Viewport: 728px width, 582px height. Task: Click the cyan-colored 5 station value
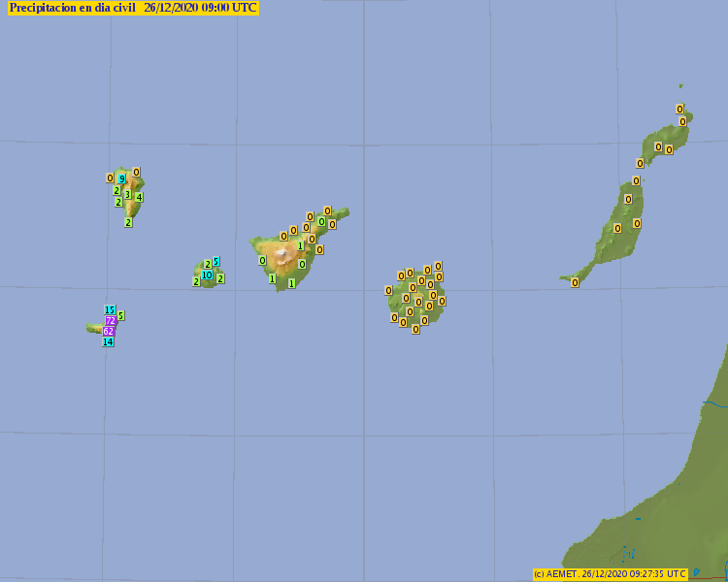coord(215,261)
